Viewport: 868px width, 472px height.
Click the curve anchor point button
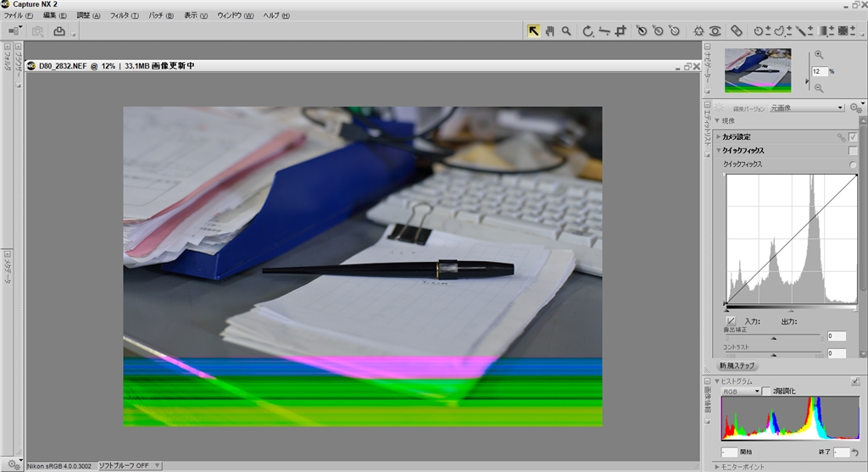(731, 321)
